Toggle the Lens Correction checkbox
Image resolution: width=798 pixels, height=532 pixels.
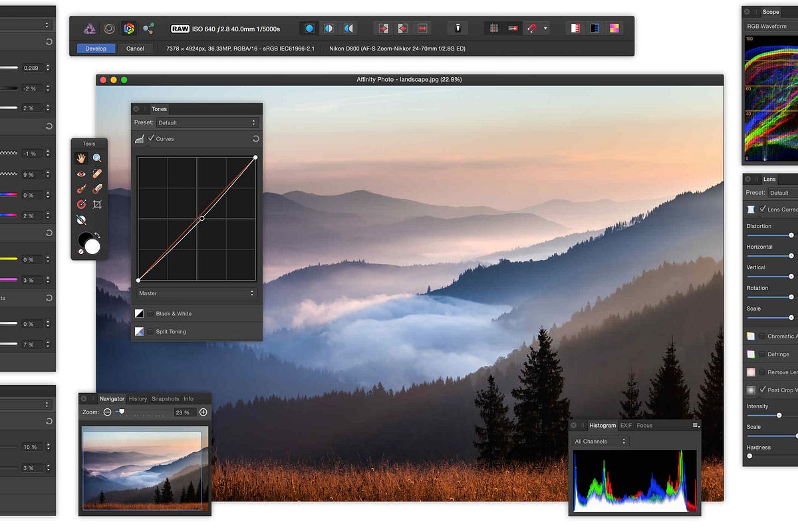pos(762,209)
